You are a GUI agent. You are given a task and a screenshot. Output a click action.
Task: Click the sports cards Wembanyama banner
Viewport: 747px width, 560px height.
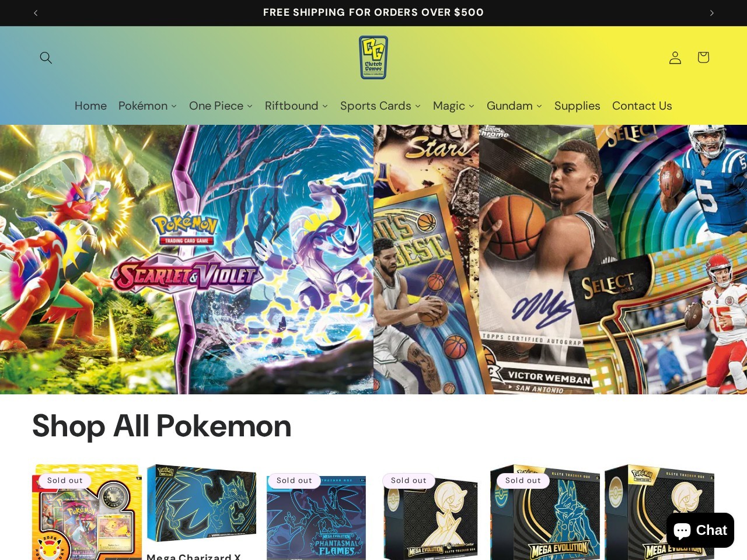pyautogui.click(x=560, y=260)
